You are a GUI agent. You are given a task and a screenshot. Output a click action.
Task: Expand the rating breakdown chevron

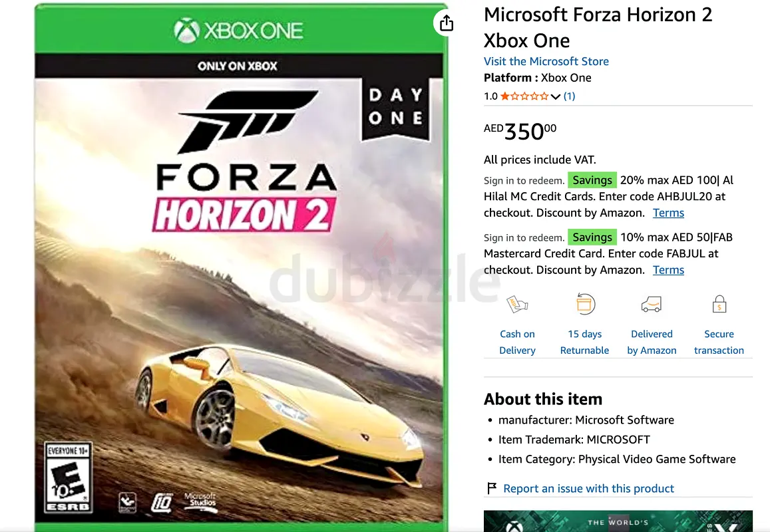(556, 96)
